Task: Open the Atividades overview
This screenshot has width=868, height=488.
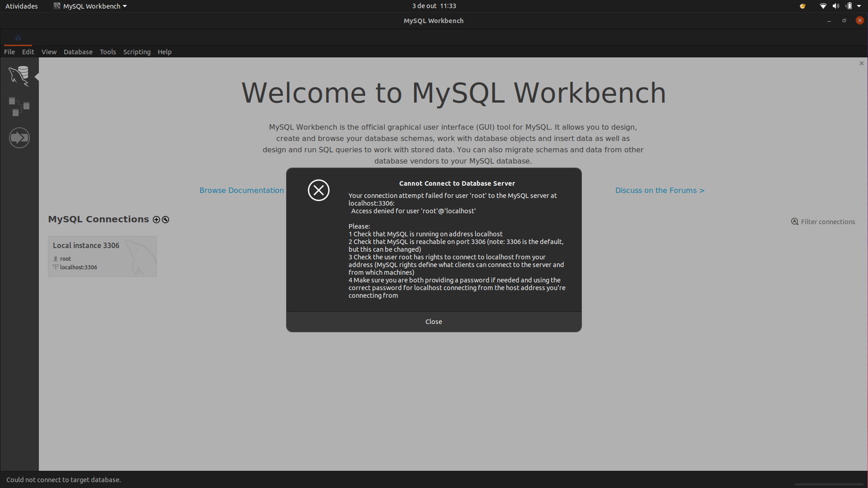Action: click(x=22, y=6)
